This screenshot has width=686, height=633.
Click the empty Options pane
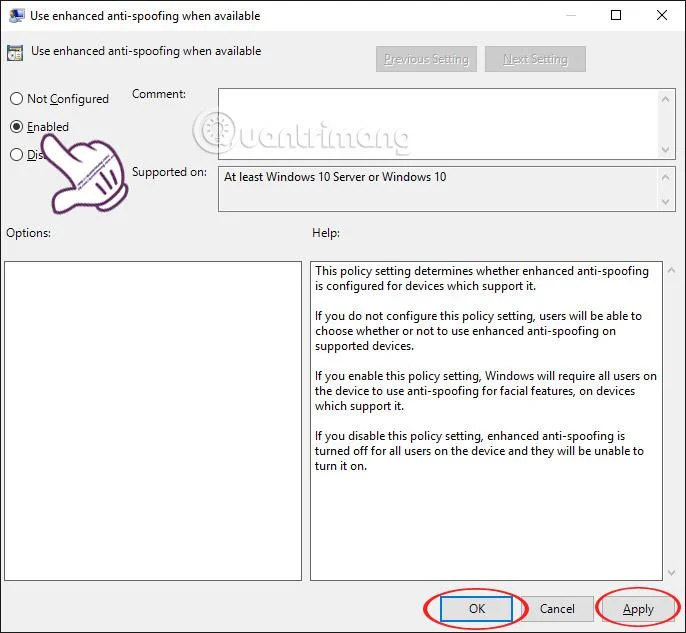click(153, 421)
